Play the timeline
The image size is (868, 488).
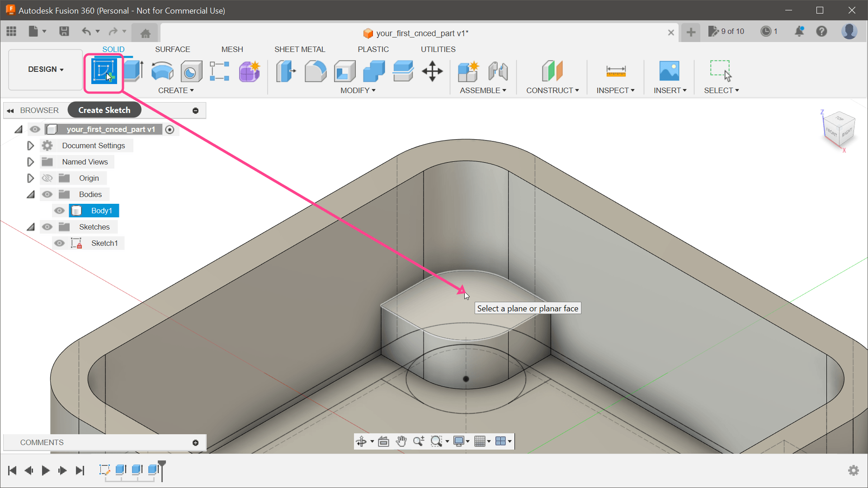[45, 470]
